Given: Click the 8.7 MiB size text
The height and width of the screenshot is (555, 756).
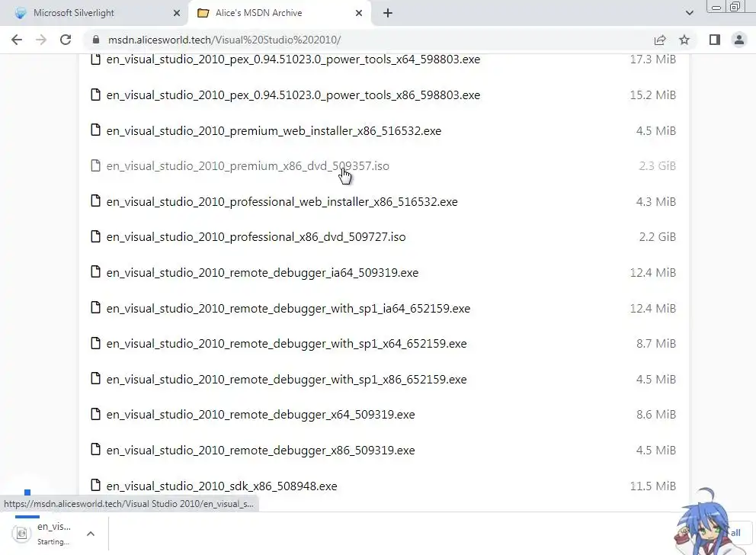Looking at the screenshot, I should 655,343.
